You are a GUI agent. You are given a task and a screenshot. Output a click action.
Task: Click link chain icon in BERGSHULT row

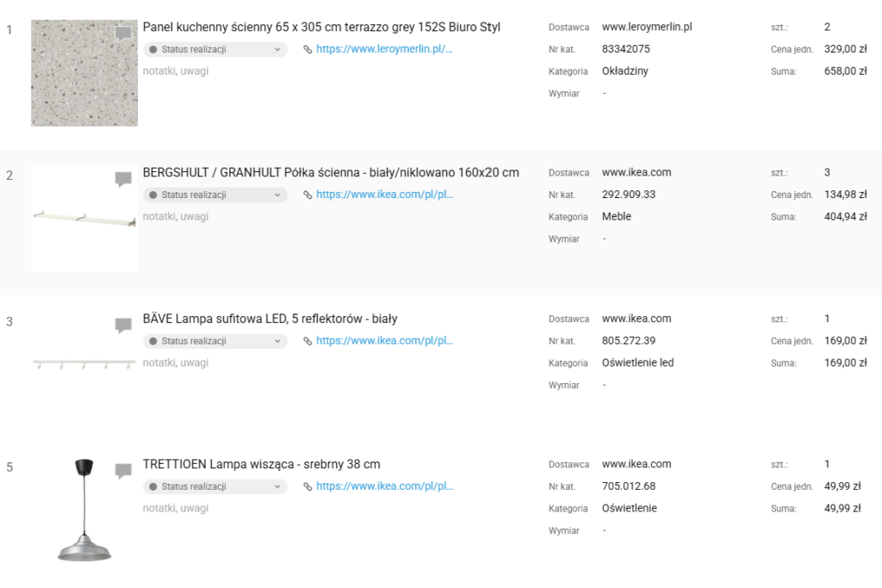308,195
